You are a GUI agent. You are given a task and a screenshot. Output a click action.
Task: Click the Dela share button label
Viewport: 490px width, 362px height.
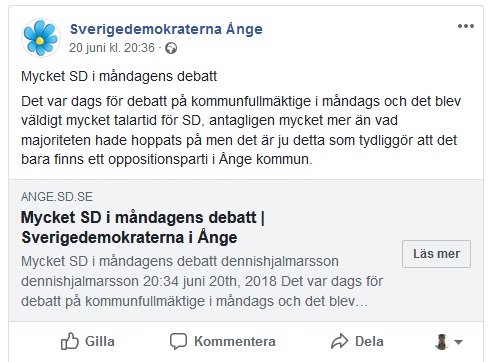point(369,341)
